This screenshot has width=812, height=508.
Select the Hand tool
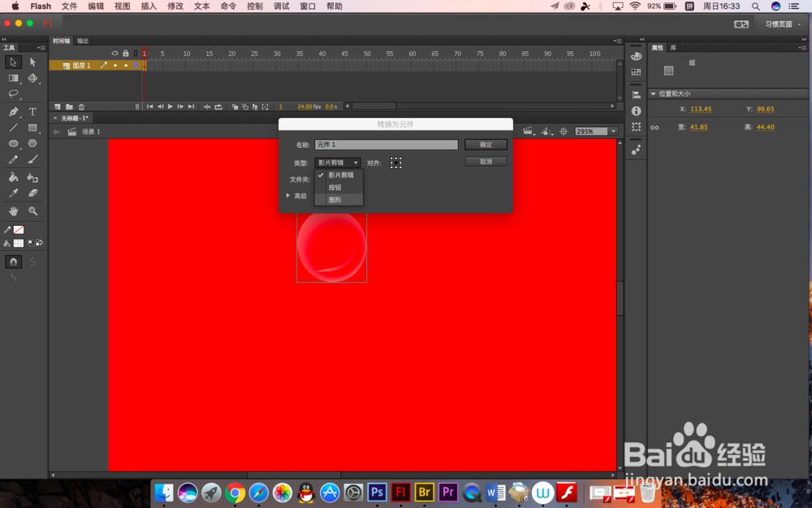14,211
